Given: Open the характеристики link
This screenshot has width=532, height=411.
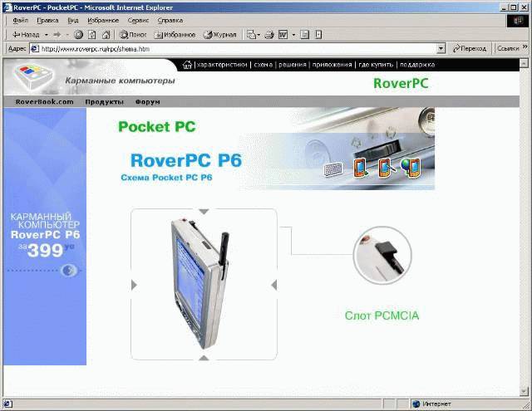Looking at the screenshot, I should [x=222, y=65].
